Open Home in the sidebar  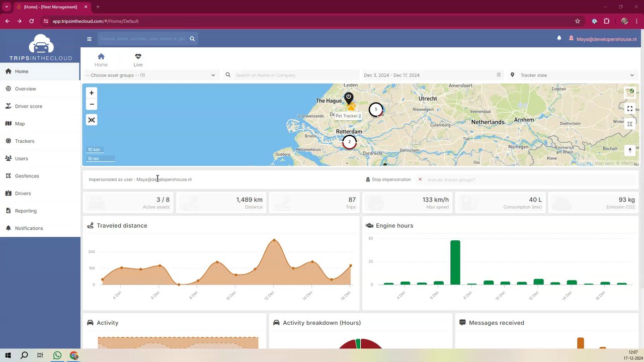click(40, 71)
